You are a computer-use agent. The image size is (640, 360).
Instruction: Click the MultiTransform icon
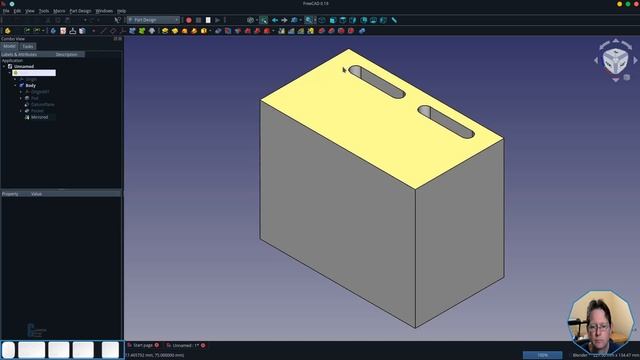(311, 31)
